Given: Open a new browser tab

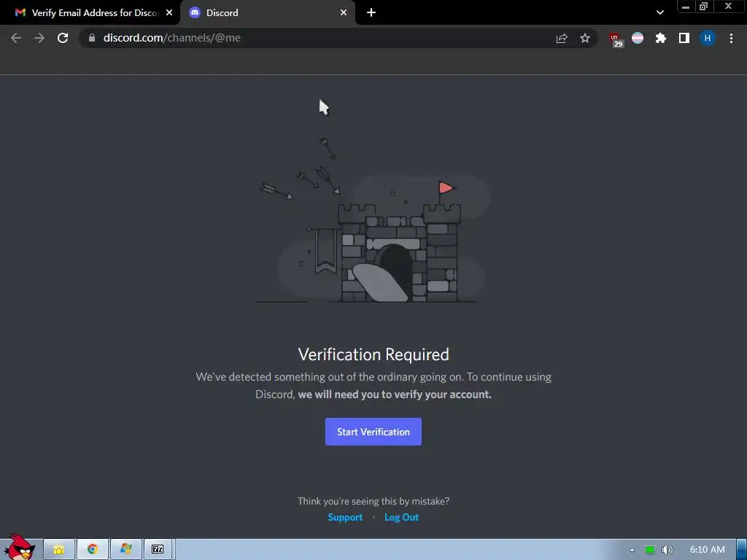Looking at the screenshot, I should pos(371,13).
